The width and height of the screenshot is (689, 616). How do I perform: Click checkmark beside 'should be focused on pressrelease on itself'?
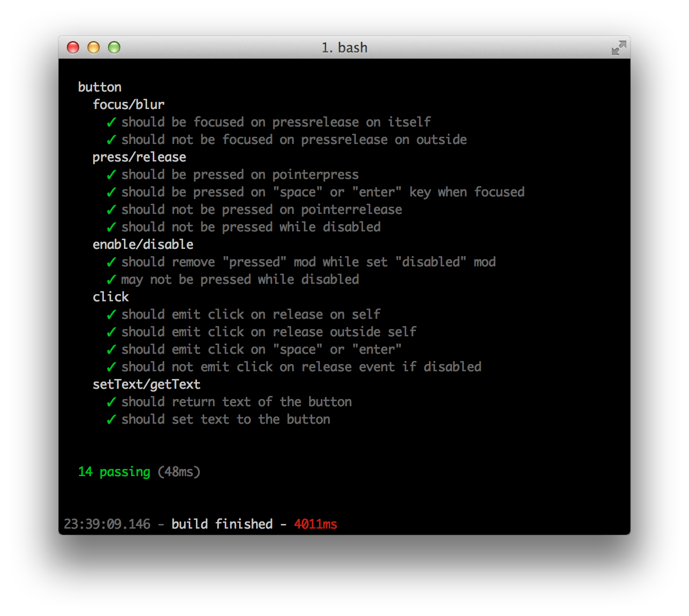[111, 122]
